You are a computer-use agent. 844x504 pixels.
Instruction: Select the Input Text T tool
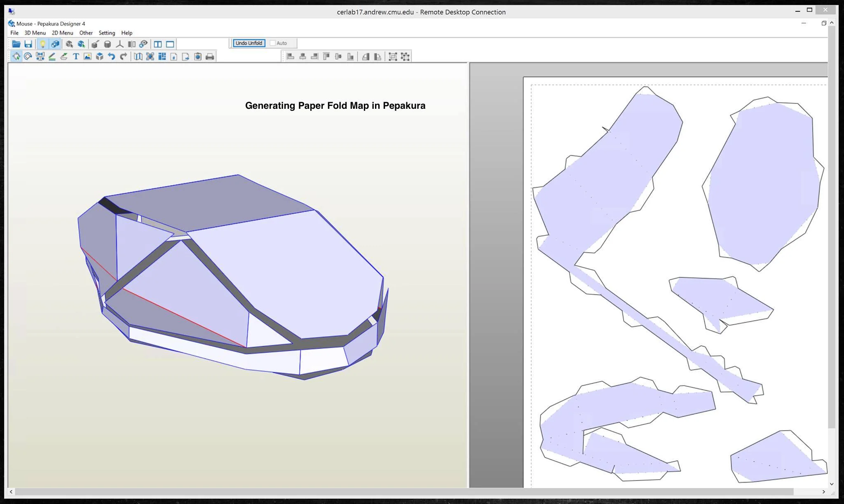pyautogui.click(x=76, y=56)
